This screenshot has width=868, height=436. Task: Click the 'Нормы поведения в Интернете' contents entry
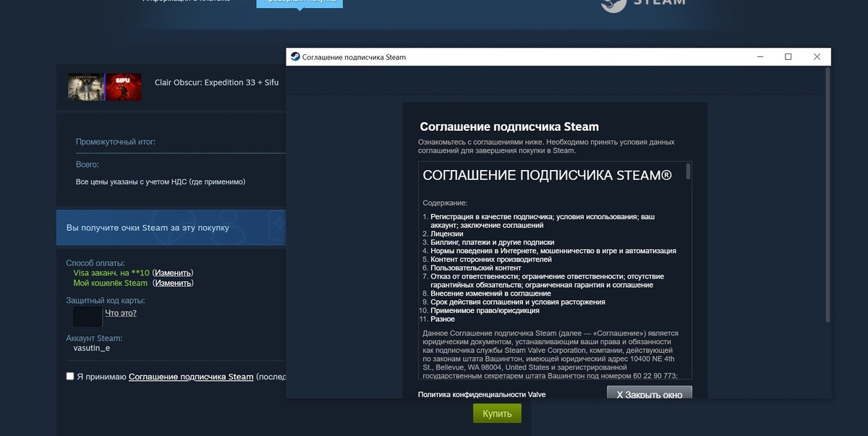(553, 251)
